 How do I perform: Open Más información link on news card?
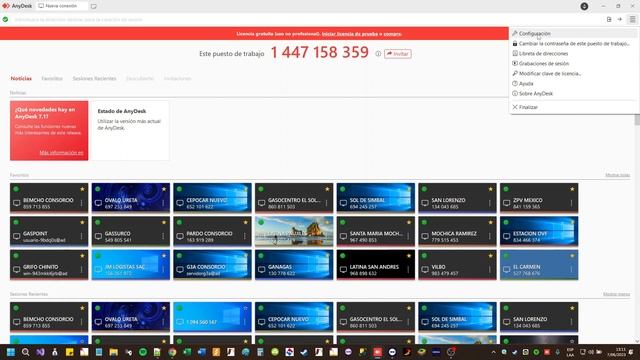(x=61, y=153)
